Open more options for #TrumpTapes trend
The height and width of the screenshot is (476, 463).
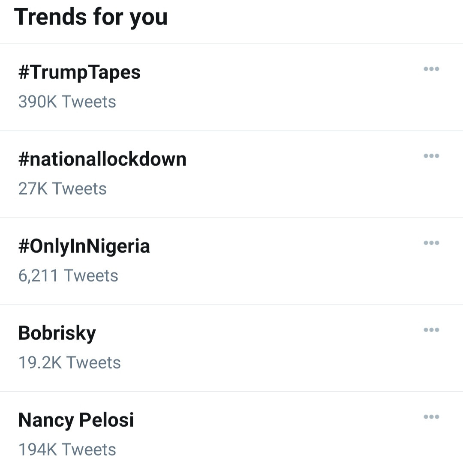(431, 69)
